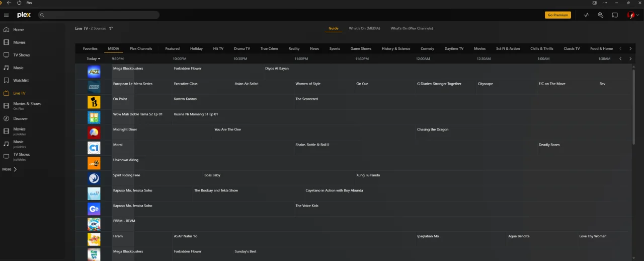644x261 pixels.
Task: Click the Go Premium button
Action: tap(558, 15)
